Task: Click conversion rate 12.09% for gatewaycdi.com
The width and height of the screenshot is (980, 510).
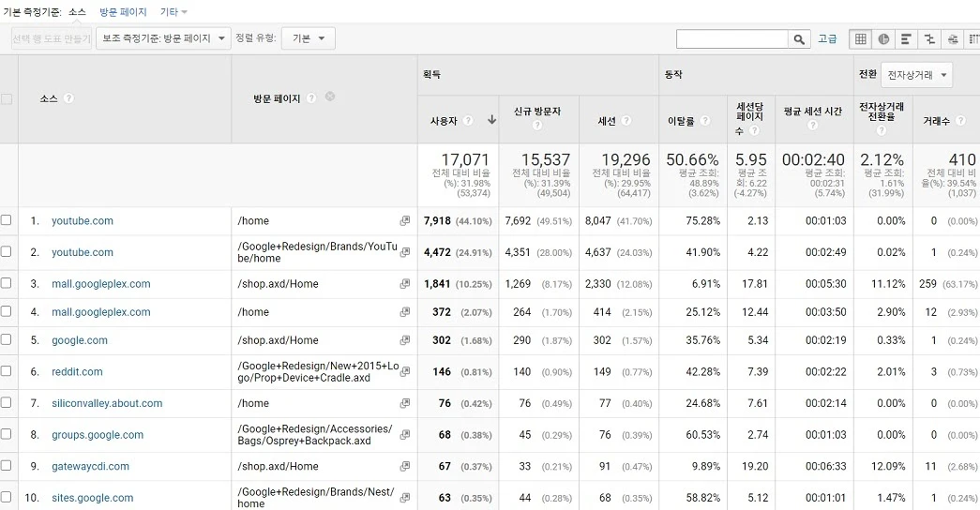Action: [x=887, y=466]
